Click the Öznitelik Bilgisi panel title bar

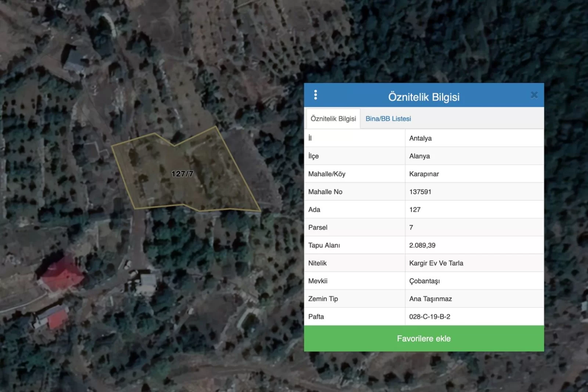(x=424, y=97)
